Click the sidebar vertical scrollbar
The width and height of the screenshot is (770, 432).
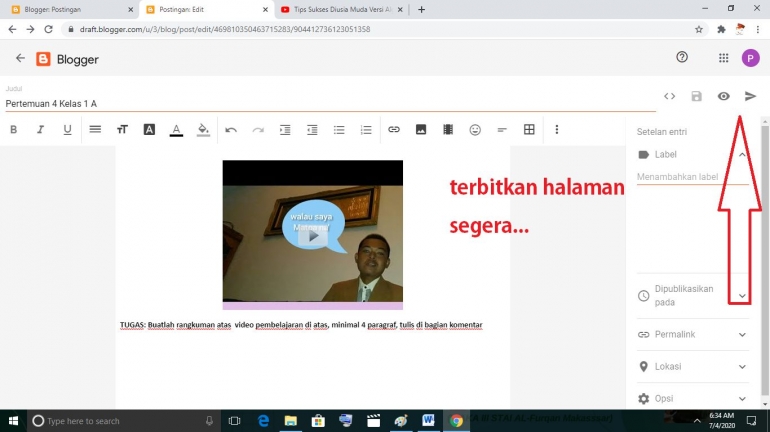coord(765,260)
